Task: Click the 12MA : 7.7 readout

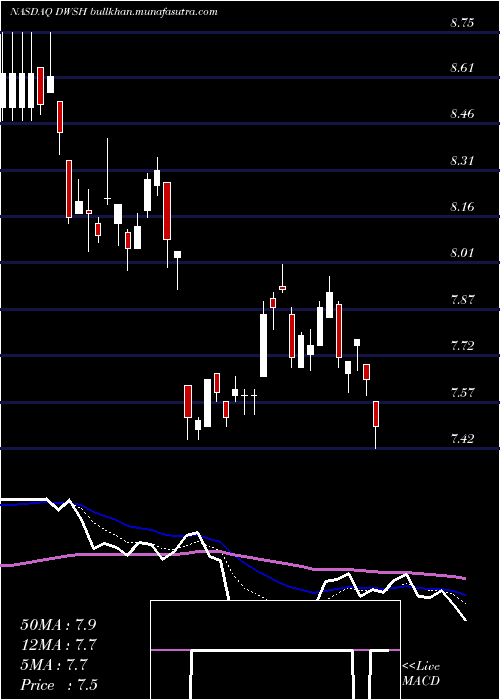Action: pyautogui.click(x=58, y=645)
